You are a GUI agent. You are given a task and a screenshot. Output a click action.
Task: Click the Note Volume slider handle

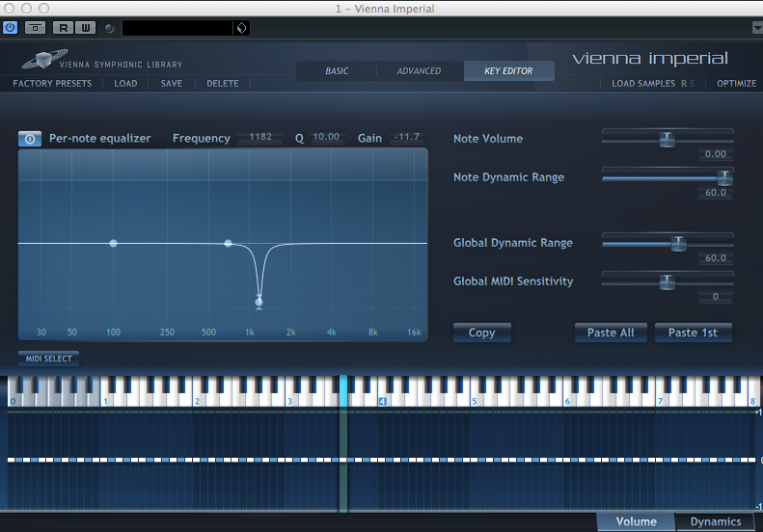[668, 139]
